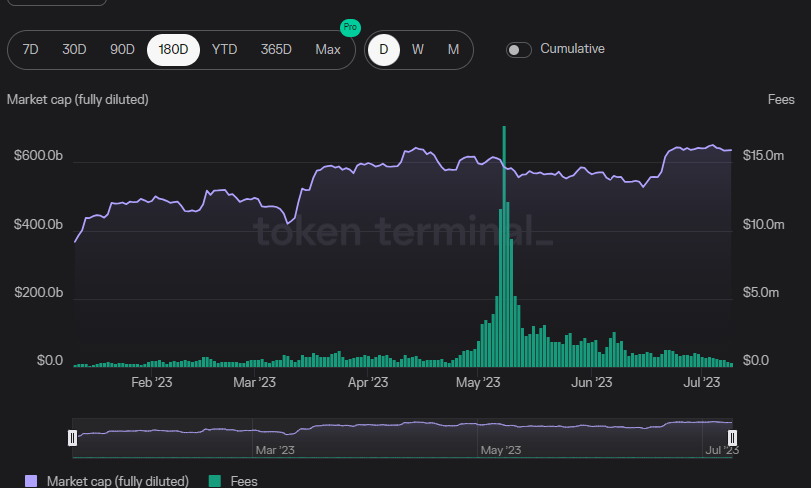This screenshot has height=488, width=811.
Task: Select the 7D time range
Action: click(30, 49)
